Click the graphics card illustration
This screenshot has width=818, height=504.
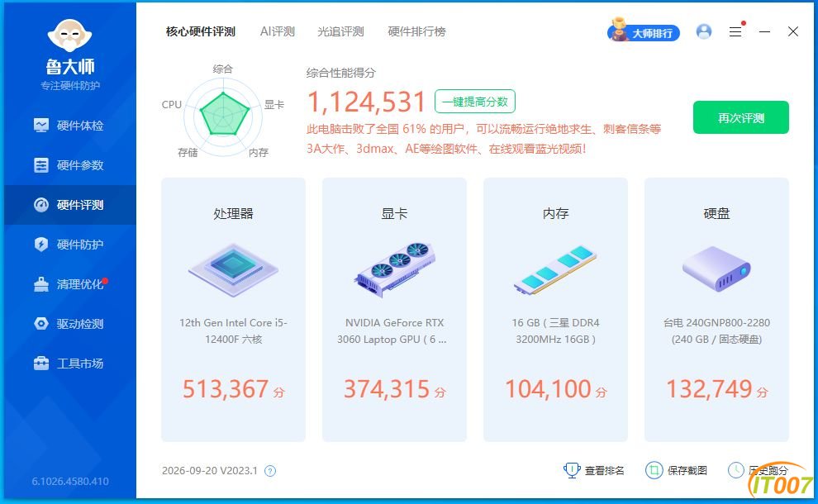394,269
